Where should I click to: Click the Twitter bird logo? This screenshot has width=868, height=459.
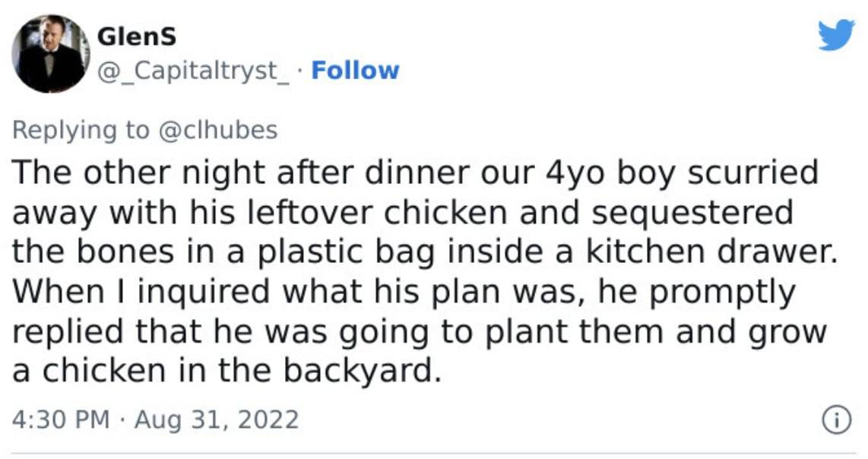pyautogui.click(x=836, y=35)
